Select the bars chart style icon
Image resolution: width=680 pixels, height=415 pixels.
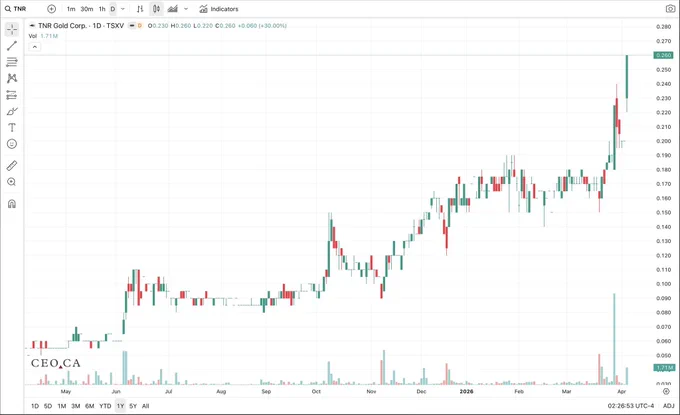point(140,9)
